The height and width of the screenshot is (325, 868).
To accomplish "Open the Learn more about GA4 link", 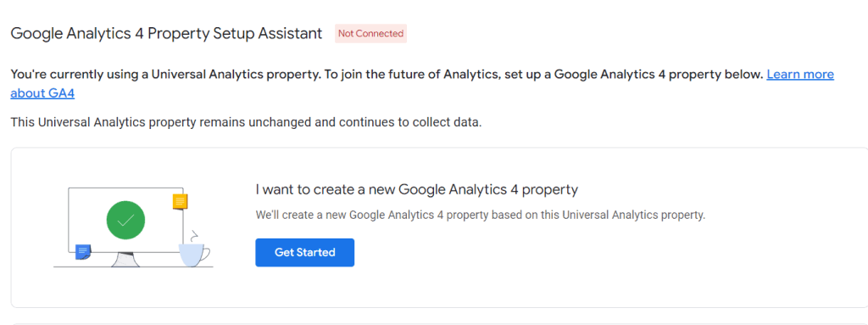I will point(800,75).
